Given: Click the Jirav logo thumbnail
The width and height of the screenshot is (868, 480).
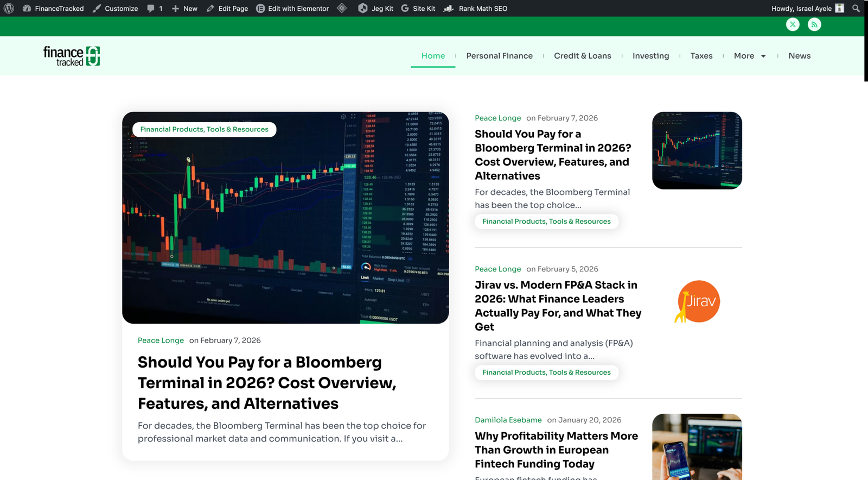Looking at the screenshot, I should coord(697,301).
